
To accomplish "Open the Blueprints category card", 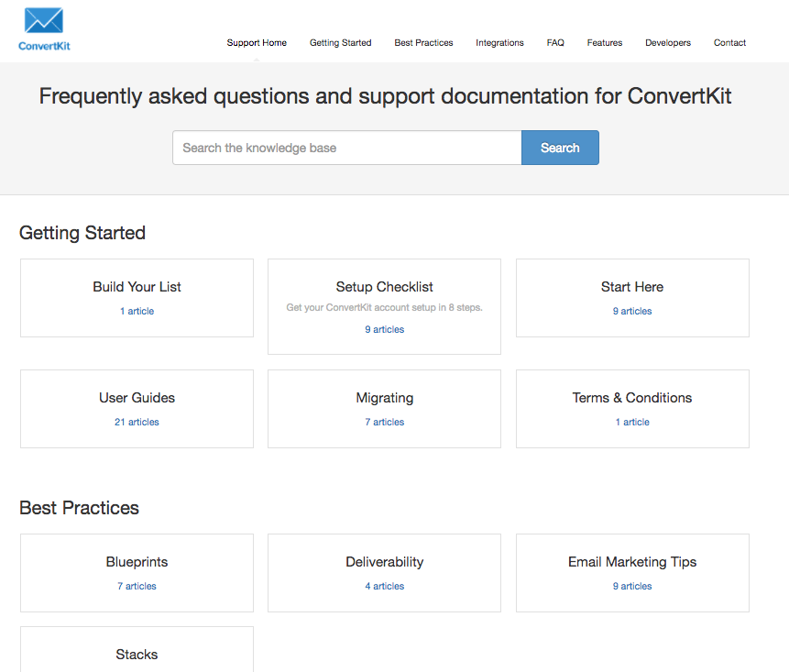I will point(137,572).
